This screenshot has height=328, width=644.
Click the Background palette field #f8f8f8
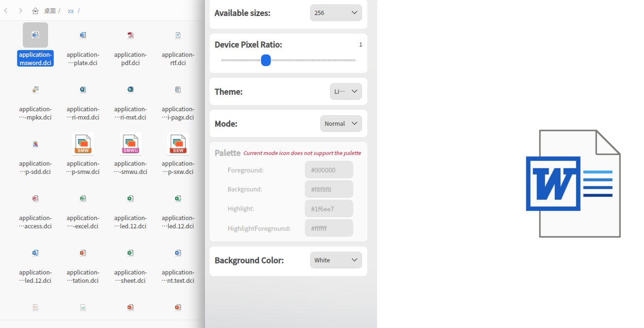(x=329, y=189)
